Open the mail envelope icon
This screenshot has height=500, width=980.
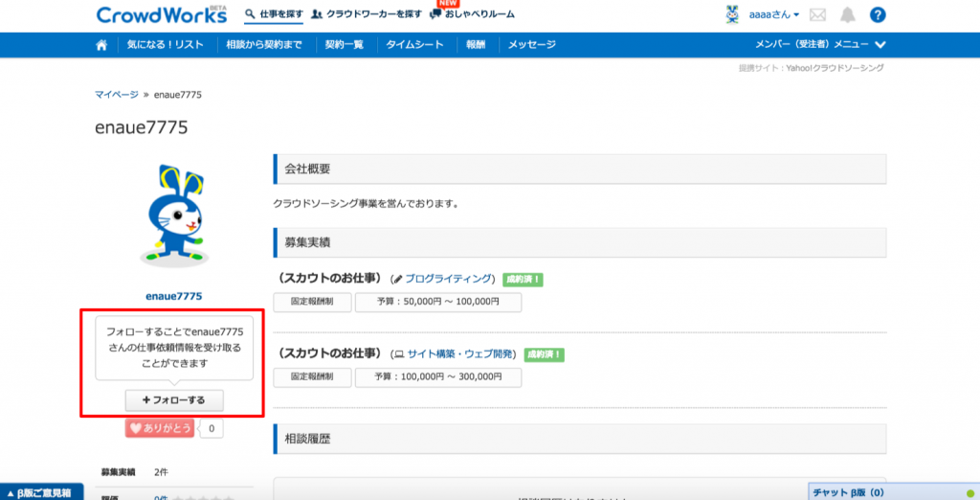point(817,15)
